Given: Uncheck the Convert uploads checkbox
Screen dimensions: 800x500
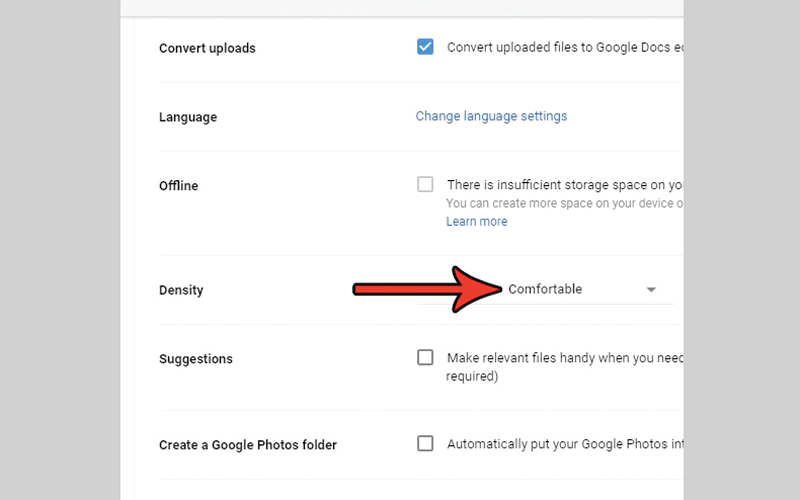Looking at the screenshot, I should pos(425,47).
